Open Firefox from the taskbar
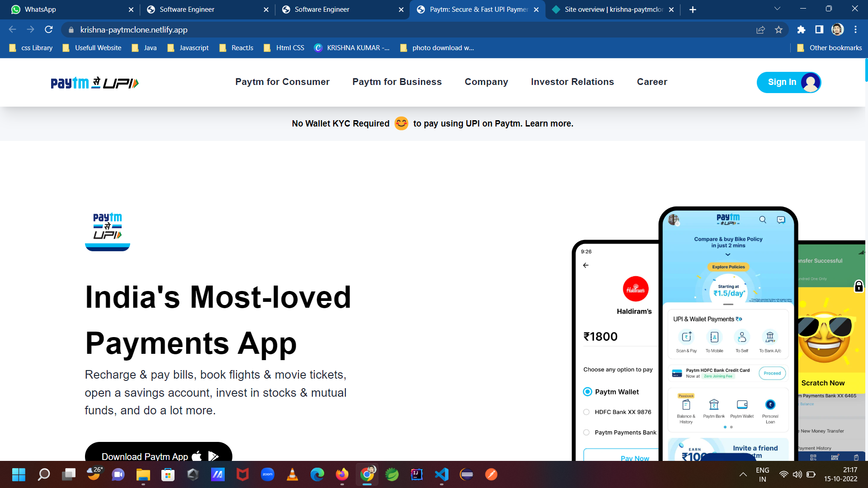The image size is (868, 488). coord(342,474)
